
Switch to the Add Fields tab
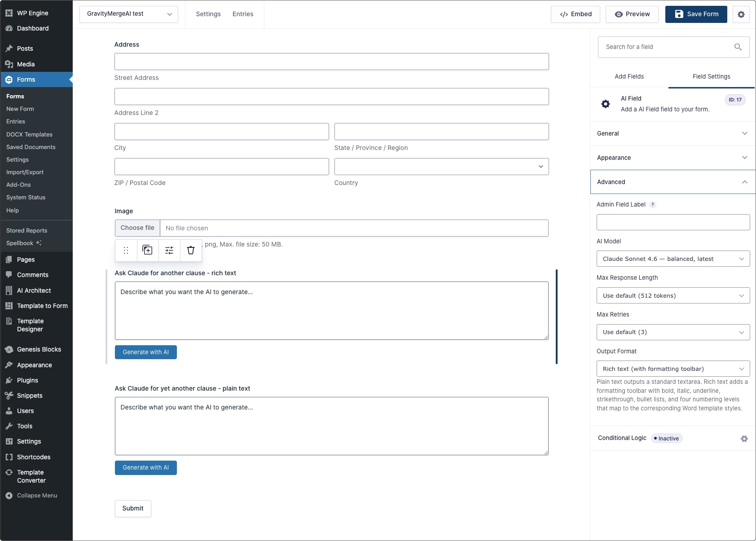pos(629,76)
